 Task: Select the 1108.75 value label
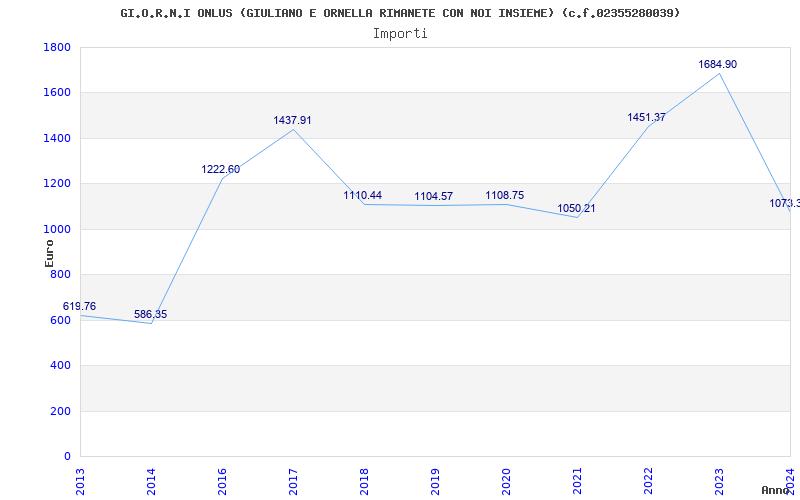(505, 195)
